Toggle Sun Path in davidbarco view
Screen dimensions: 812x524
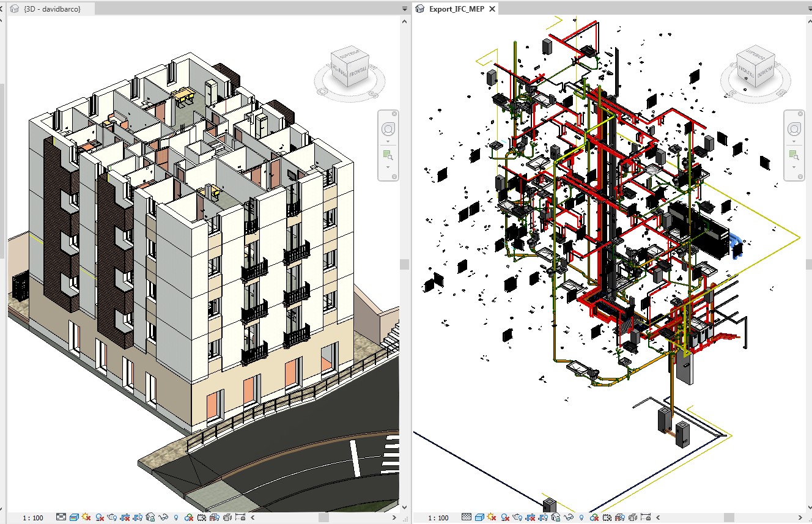(x=87, y=517)
